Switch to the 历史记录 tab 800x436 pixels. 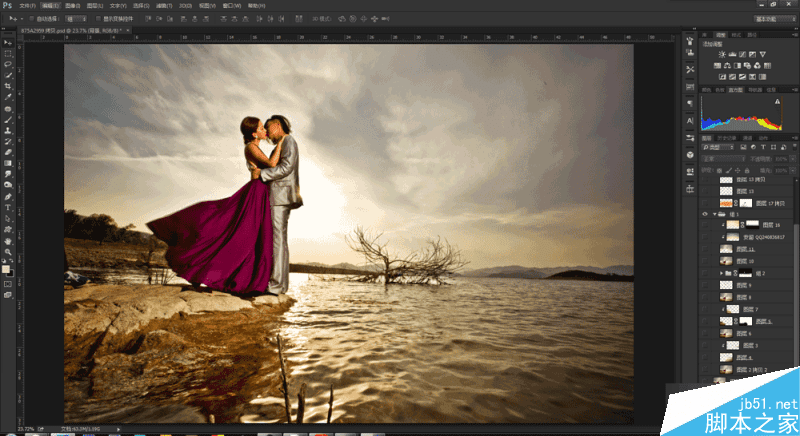click(726, 138)
